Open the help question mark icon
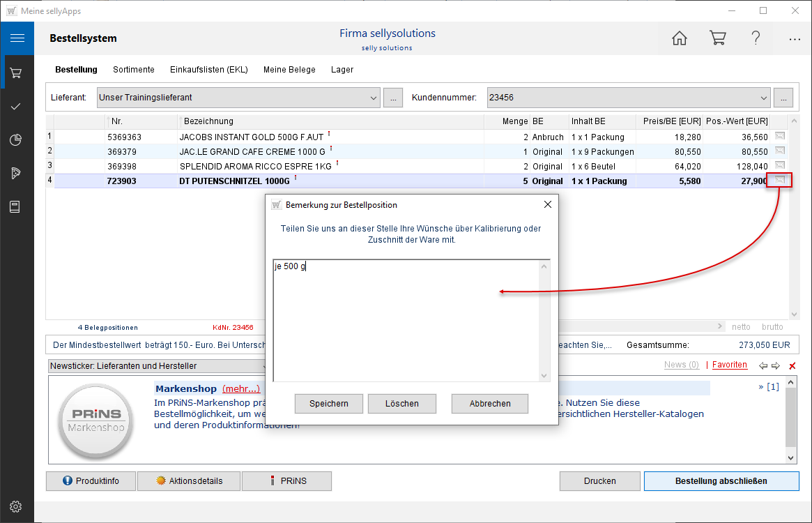 [756, 38]
